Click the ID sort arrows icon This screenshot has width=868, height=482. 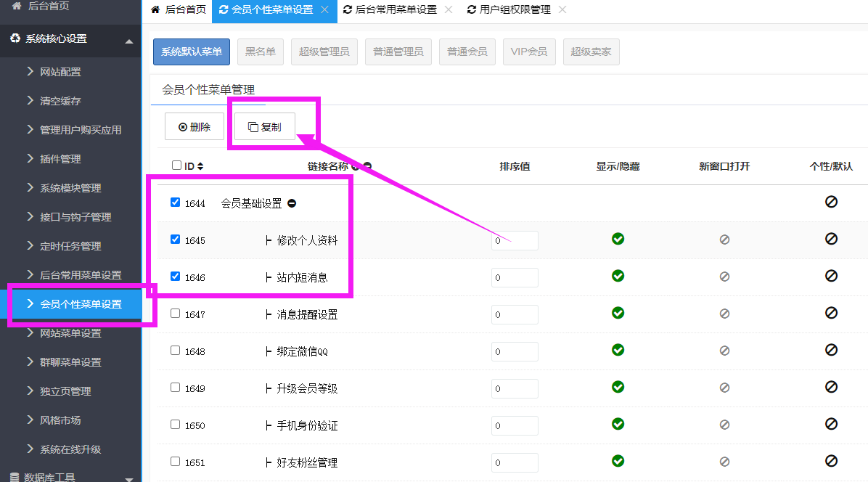[200, 166]
